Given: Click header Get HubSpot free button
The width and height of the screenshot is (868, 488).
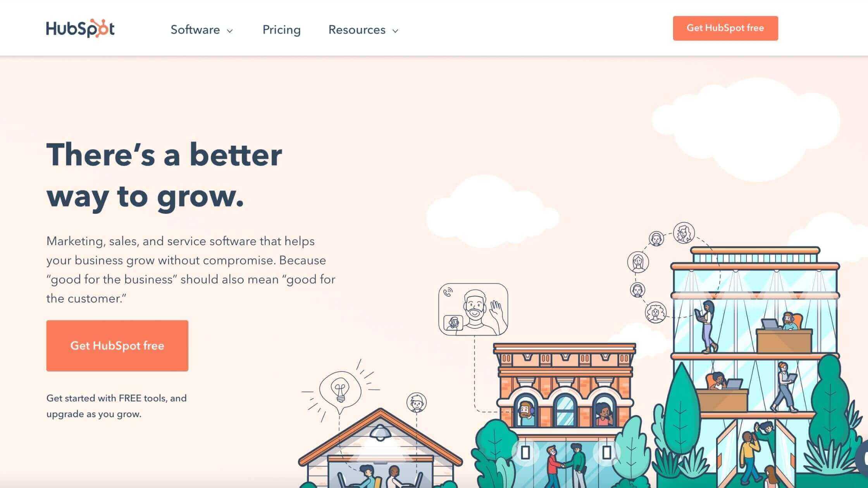Looking at the screenshot, I should click(725, 28).
